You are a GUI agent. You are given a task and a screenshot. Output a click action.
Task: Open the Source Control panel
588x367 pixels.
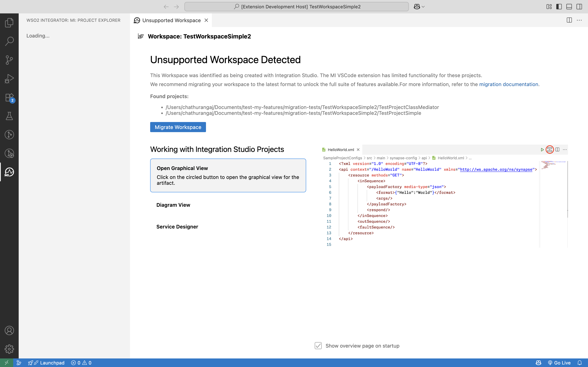tap(9, 60)
